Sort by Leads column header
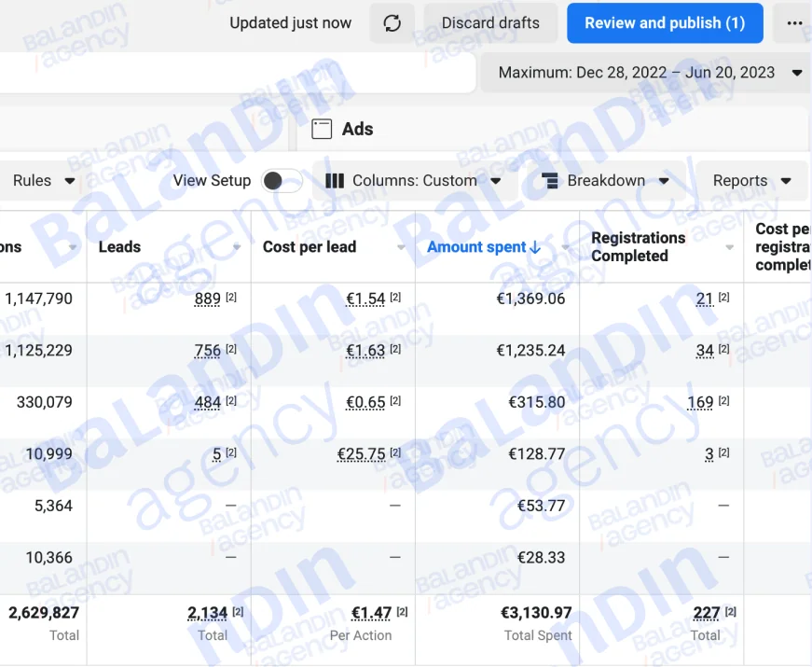 point(119,247)
